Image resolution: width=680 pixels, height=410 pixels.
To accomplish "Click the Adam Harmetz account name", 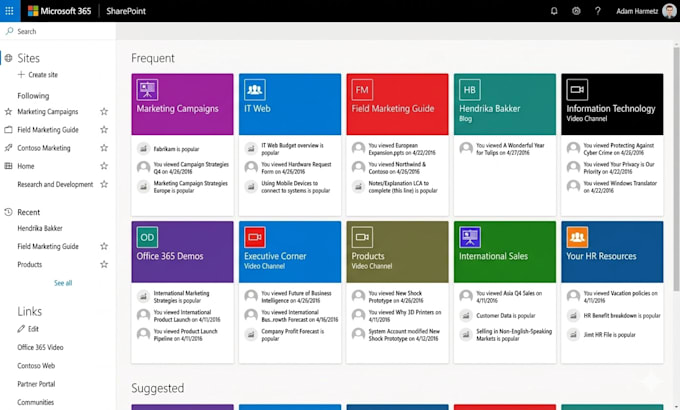I will [x=637, y=11].
